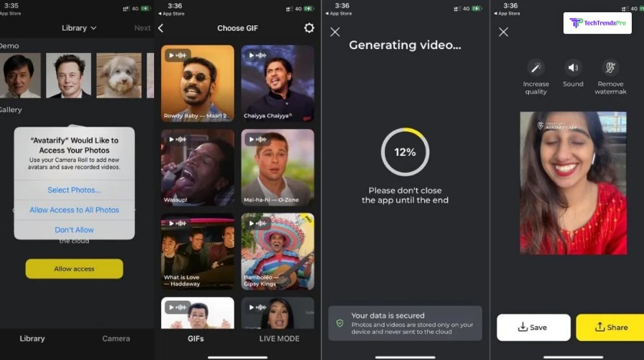
Task: Select the Wassup! GIF
Action: [198, 167]
